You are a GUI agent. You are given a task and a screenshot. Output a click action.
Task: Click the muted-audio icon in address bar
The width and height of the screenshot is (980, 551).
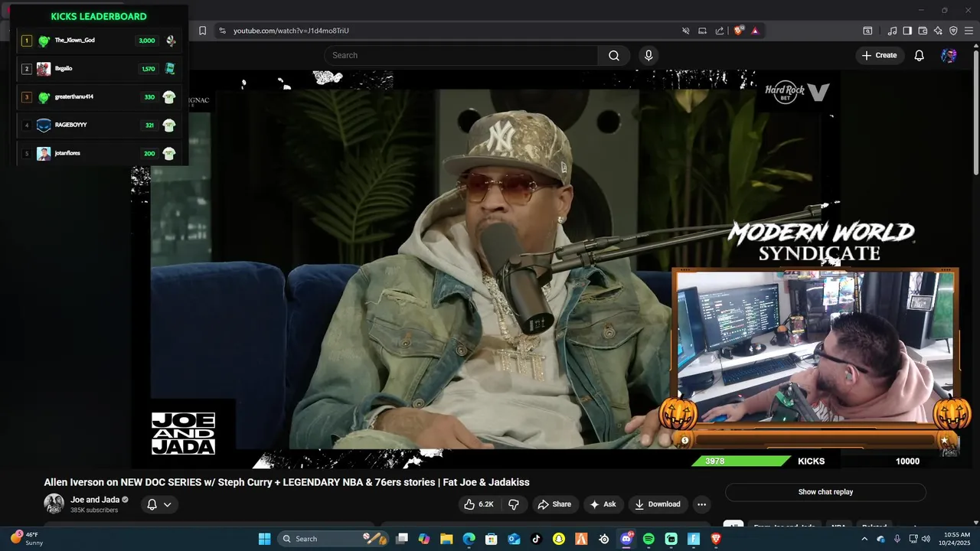[x=686, y=31]
